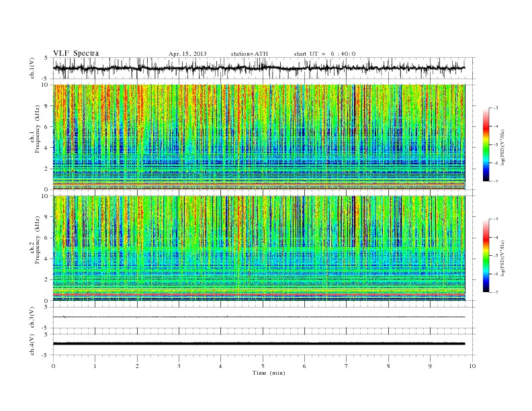Click the "ch.1(V)" waveform axis label
This screenshot has height=411, width=532.
[x=32, y=68]
